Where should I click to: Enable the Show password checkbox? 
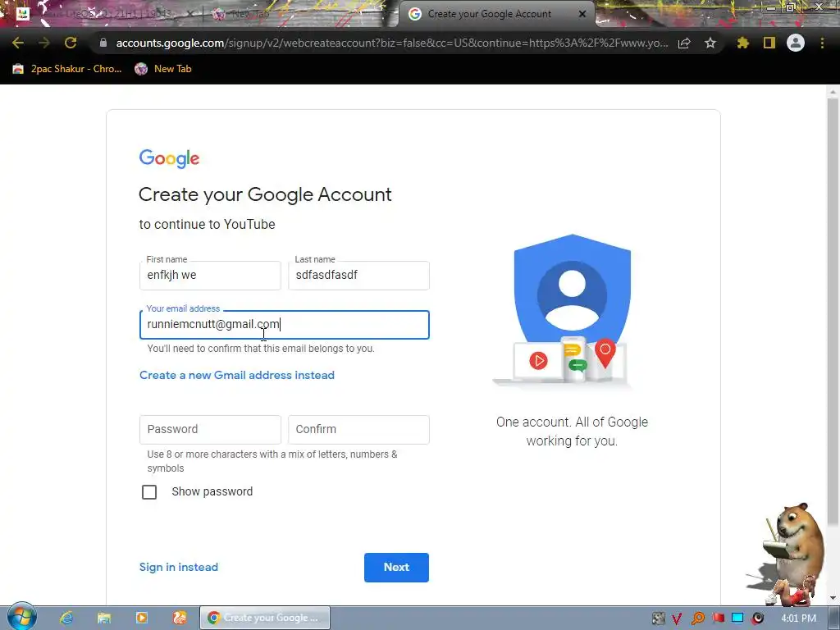click(149, 492)
